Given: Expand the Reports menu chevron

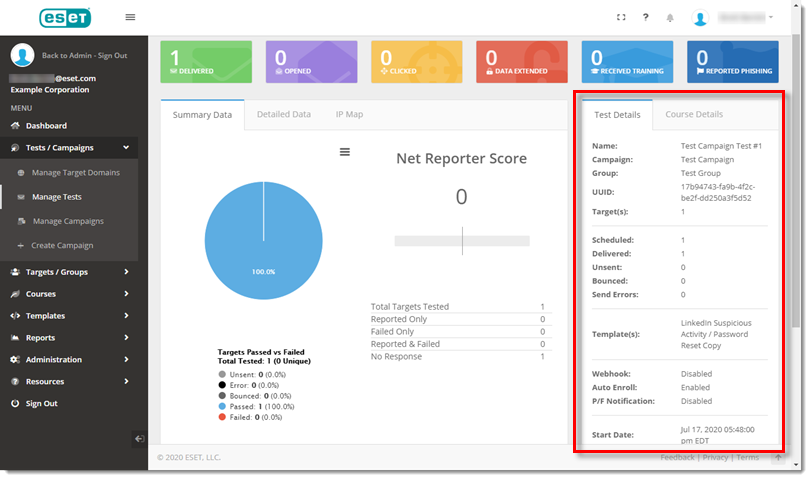Looking at the screenshot, I should (126, 337).
